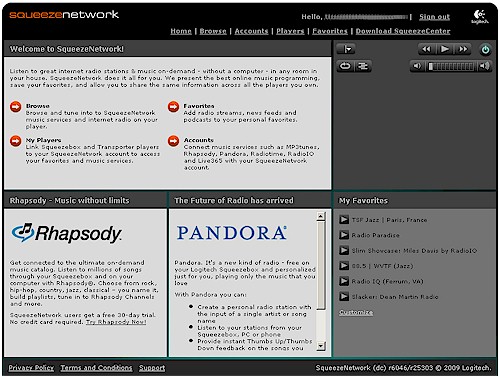This screenshot has width=500, height=377.
Task: Open the Accounts menu link
Action: (251, 31)
